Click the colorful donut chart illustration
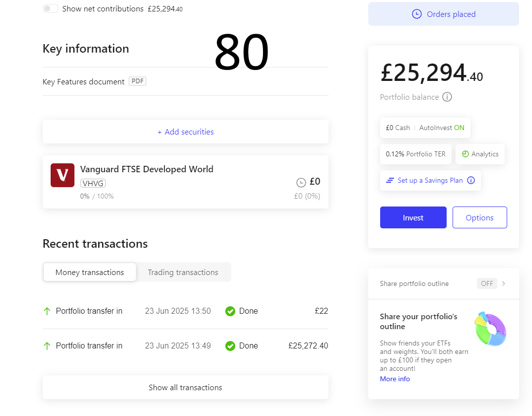The width and height of the screenshot is (532, 416). pos(490,329)
